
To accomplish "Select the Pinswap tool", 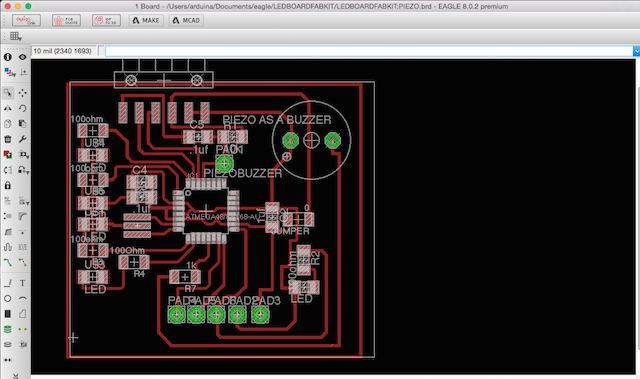I will (8, 170).
